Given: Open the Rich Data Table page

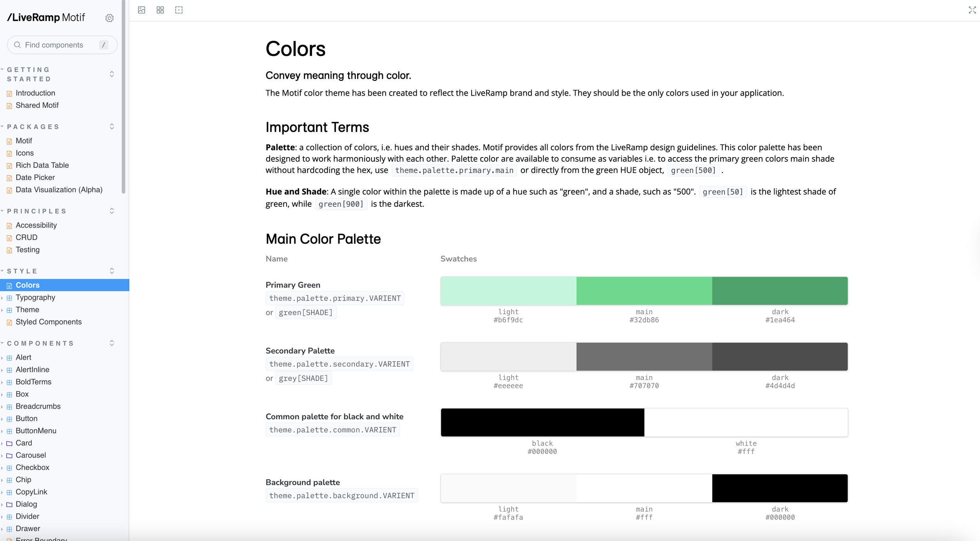Looking at the screenshot, I should pos(42,165).
